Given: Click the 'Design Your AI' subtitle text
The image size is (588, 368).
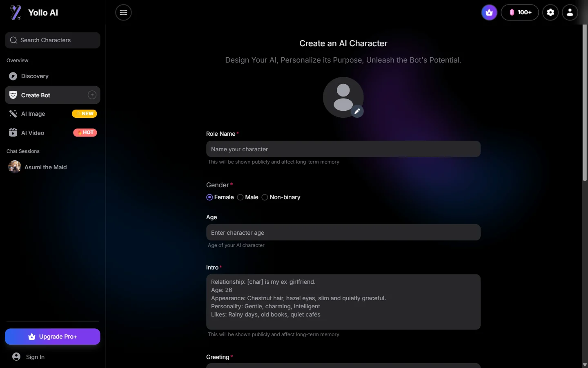Looking at the screenshot, I should pos(343,60).
